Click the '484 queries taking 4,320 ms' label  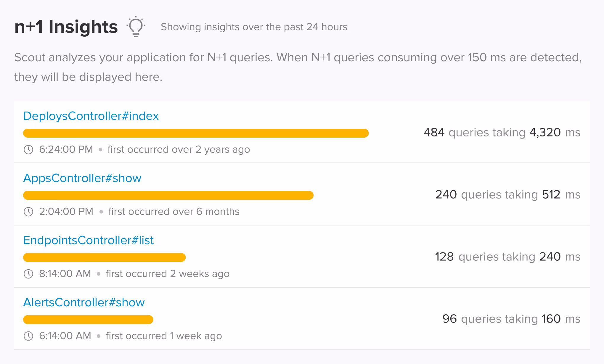[x=502, y=132]
